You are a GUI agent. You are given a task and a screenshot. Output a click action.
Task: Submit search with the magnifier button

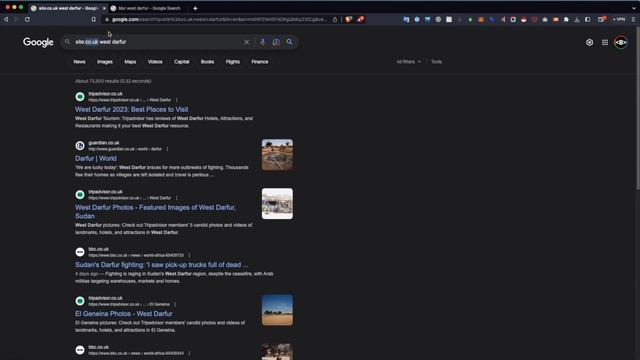point(289,42)
